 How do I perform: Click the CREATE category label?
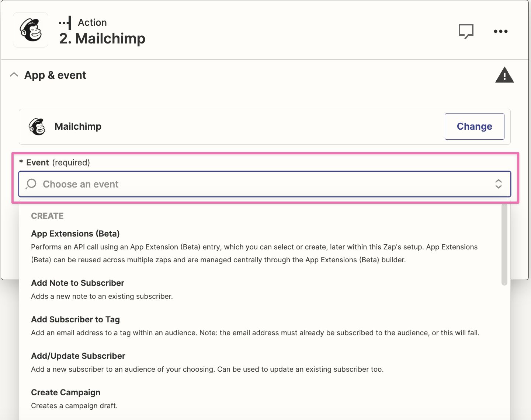click(47, 216)
